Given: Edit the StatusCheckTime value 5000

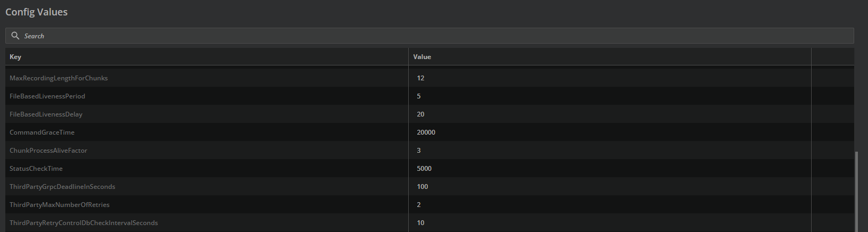Looking at the screenshot, I should 424,169.
